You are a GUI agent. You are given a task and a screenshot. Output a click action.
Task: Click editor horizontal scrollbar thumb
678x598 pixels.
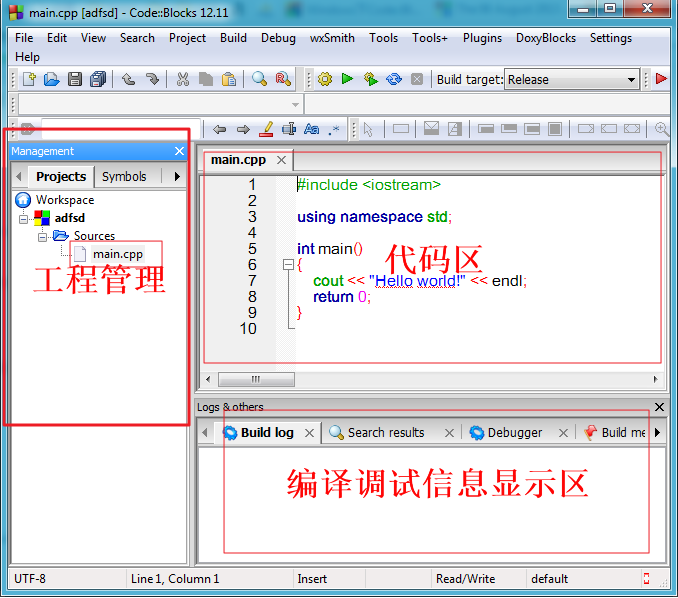click(256, 379)
